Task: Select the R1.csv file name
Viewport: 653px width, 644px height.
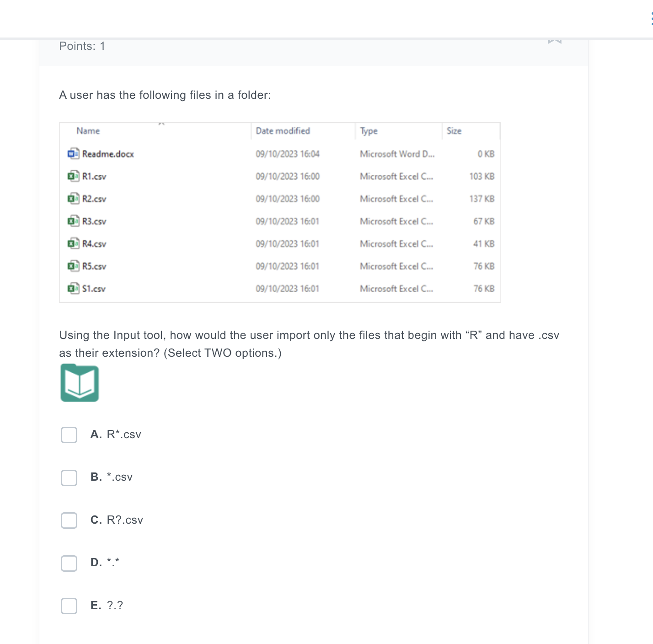Action: pos(94,177)
